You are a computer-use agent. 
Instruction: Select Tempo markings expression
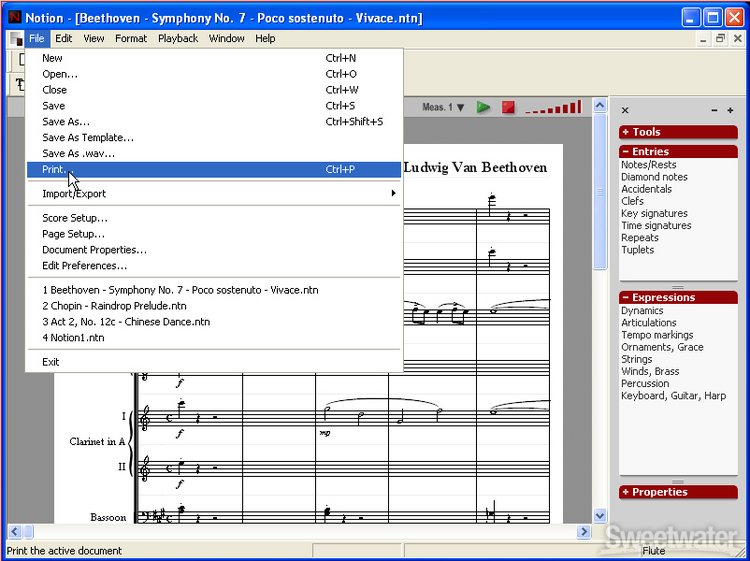pyautogui.click(x=657, y=335)
